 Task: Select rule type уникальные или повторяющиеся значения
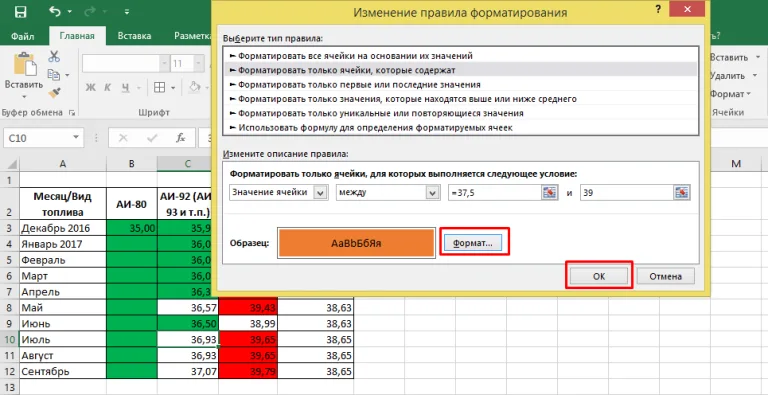point(460,113)
